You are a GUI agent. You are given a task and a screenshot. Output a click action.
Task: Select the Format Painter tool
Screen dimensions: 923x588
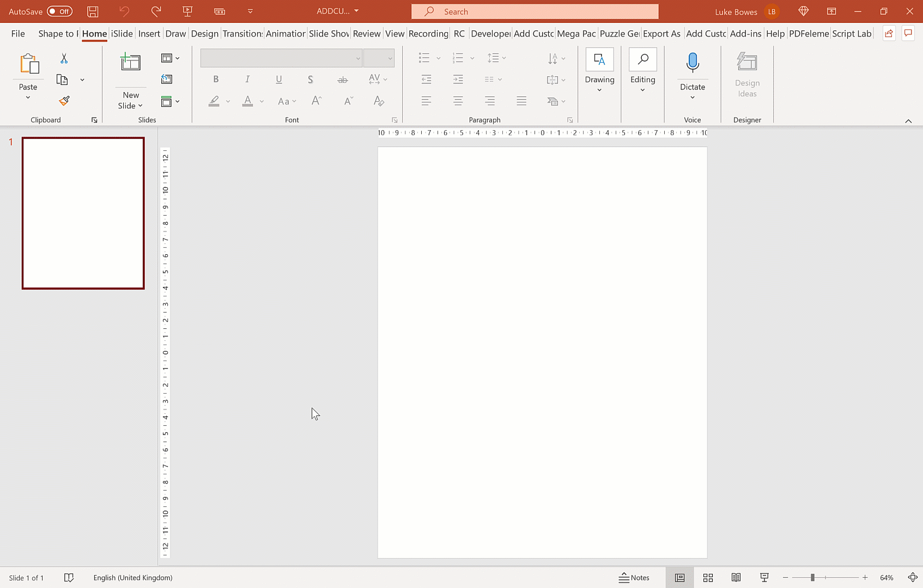point(64,101)
